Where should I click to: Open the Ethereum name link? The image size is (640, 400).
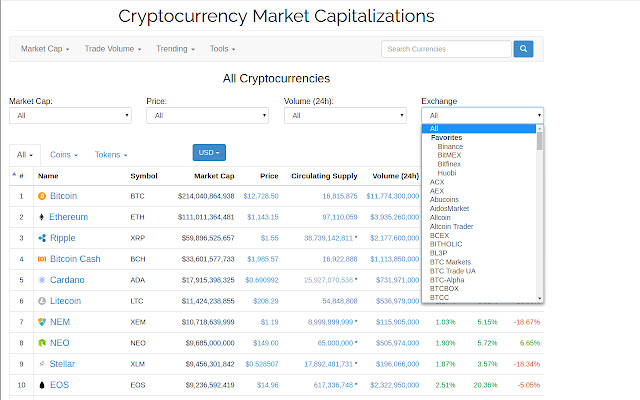click(69, 217)
